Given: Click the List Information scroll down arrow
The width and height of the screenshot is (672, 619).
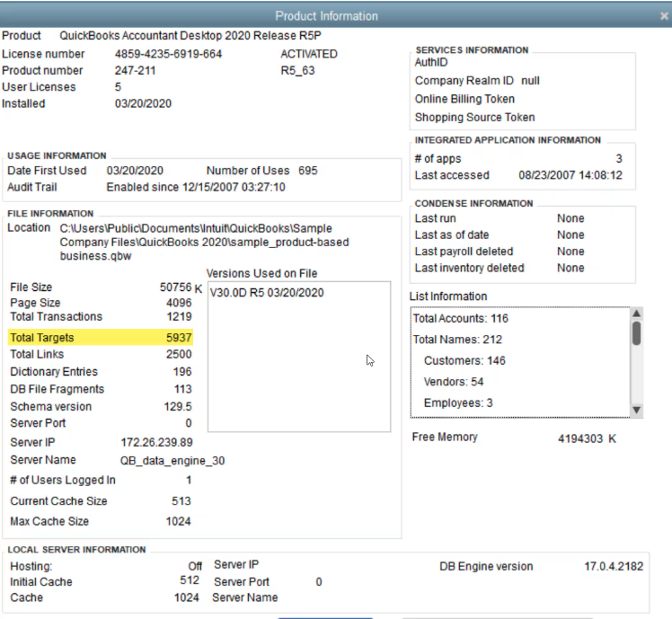Looking at the screenshot, I should [636, 410].
